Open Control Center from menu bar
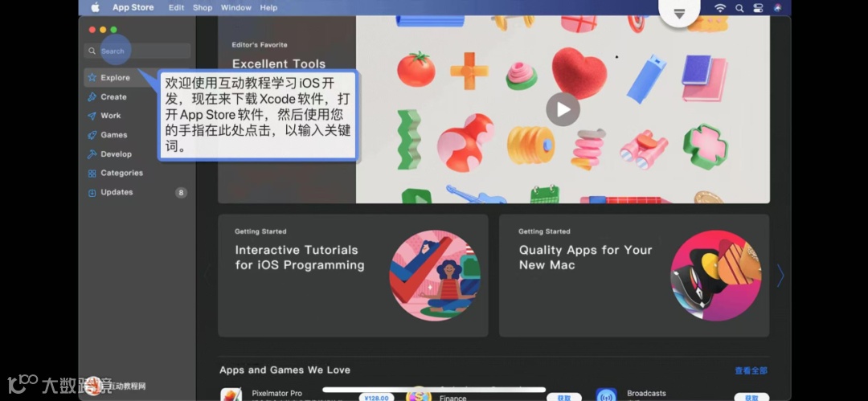Screen dimensions: 868x401 point(759,8)
